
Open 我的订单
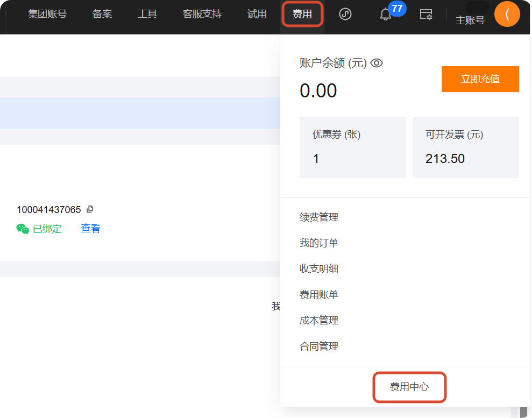[319, 243]
